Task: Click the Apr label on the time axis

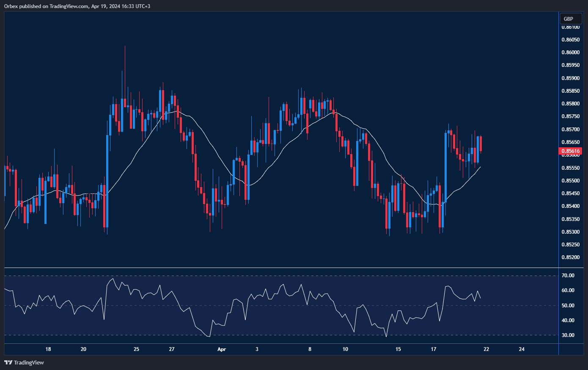Action: [x=222, y=349]
